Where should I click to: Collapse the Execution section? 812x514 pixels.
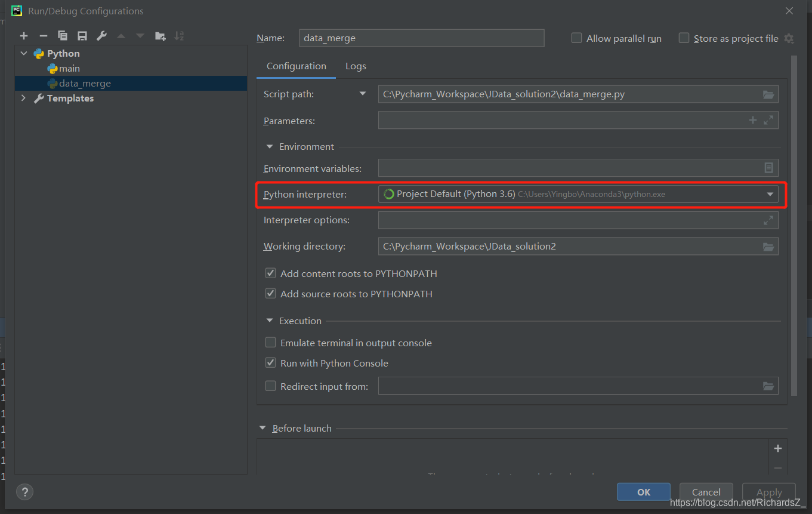tap(270, 321)
